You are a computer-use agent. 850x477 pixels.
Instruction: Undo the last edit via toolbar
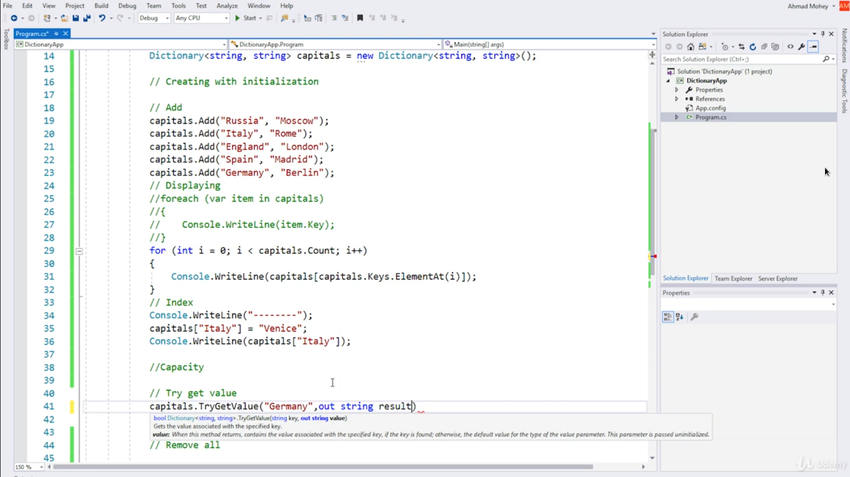click(102, 18)
